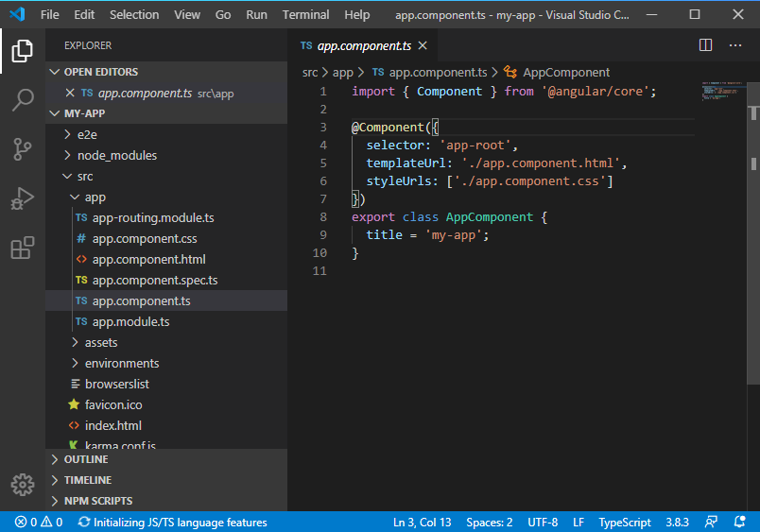Viewport: 760px width, 532px height.
Task: Change indentation via Spaces: 2
Action: click(x=489, y=522)
